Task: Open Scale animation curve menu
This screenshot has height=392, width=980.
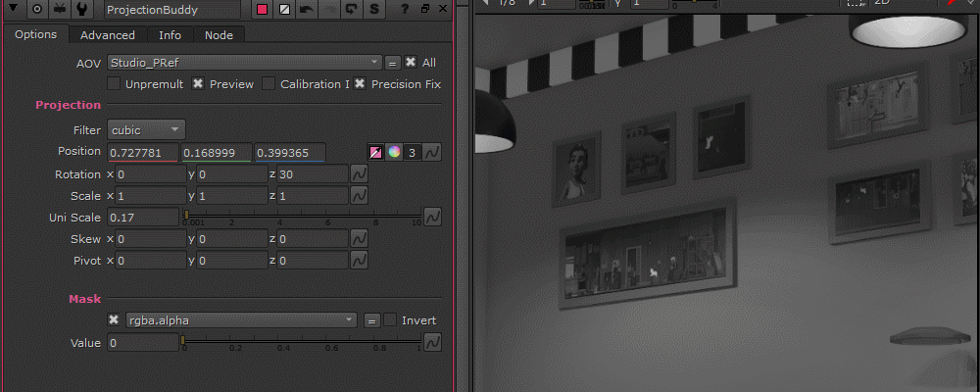Action: click(x=360, y=196)
